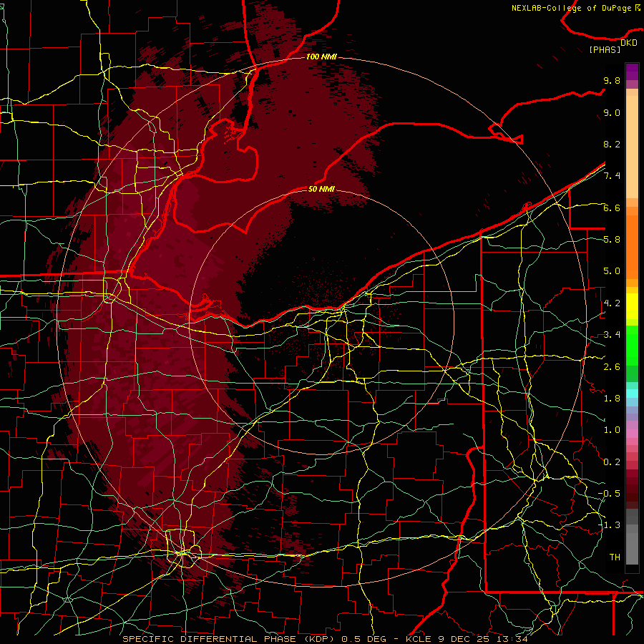The image size is (644, 644).
Task: Click the 0.2 scale value
Action: [x=612, y=462]
